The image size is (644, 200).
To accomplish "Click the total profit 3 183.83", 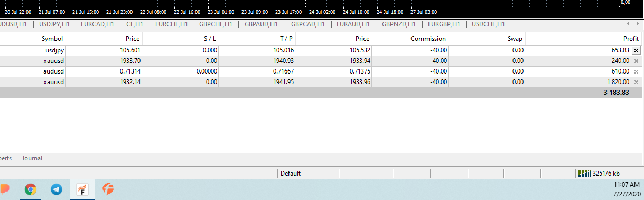I will pyautogui.click(x=617, y=93).
